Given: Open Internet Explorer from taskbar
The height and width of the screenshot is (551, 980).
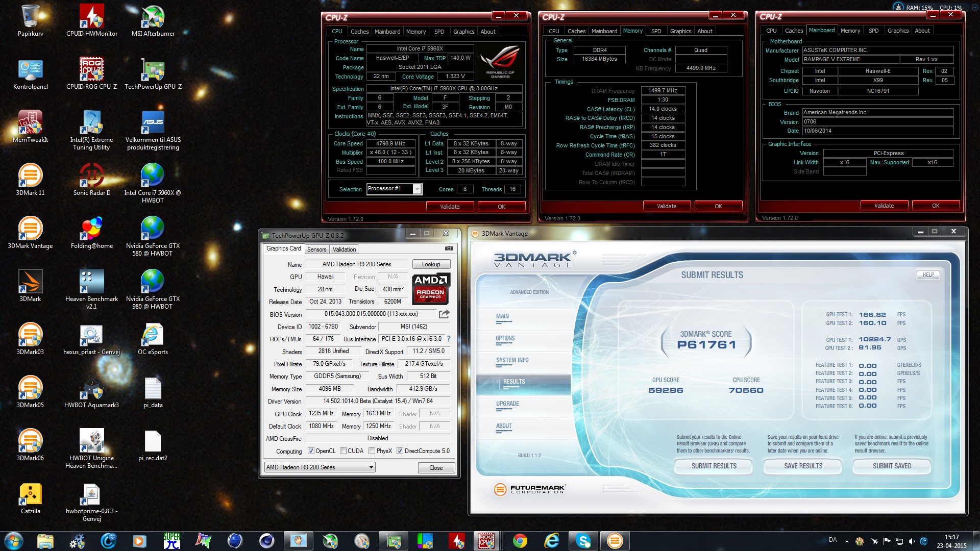Looking at the screenshot, I should click(552, 541).
